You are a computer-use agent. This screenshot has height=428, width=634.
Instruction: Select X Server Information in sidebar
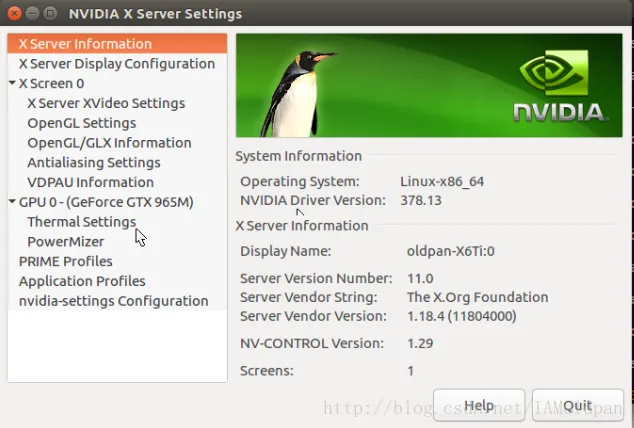tap(117, 44)
